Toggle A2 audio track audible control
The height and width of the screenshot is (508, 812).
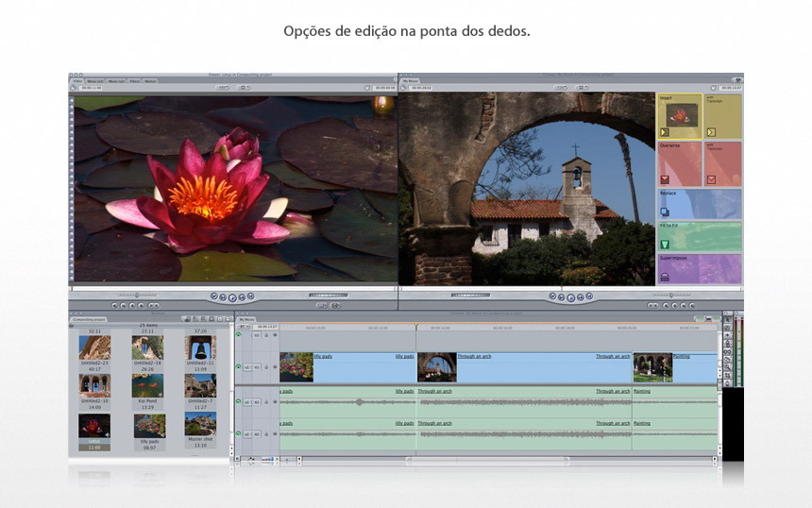pyautogui.click(x=239, y=434)
